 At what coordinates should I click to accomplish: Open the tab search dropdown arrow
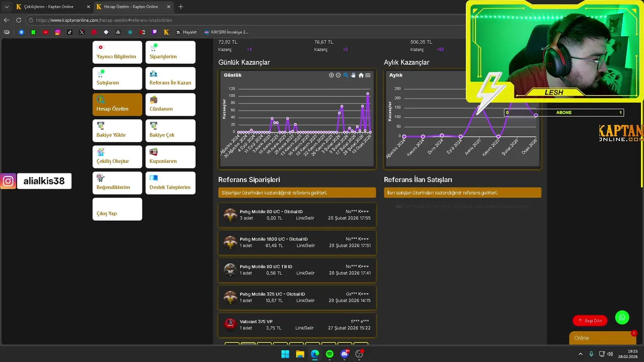coord(7,7)
